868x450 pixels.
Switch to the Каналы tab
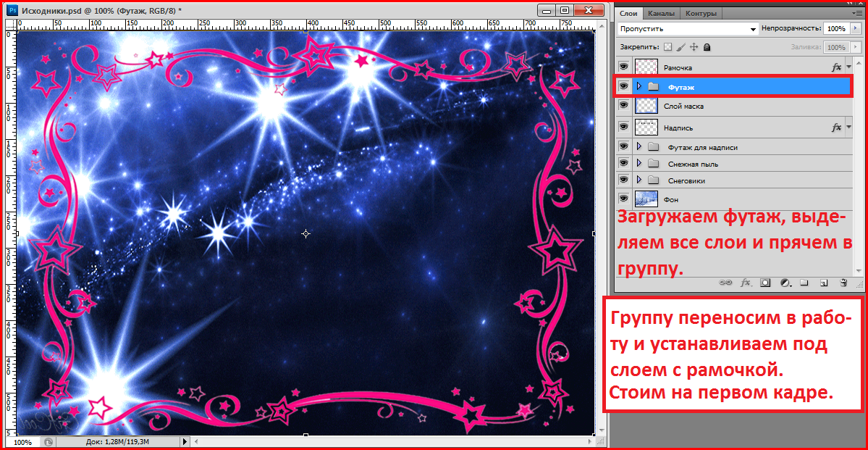(x=661, y=13)
